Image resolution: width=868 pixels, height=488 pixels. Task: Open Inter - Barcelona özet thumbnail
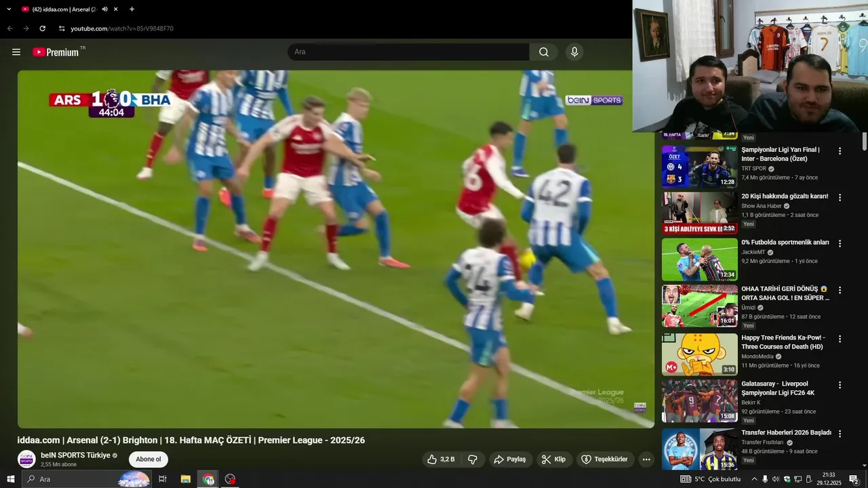pos(700,166)
